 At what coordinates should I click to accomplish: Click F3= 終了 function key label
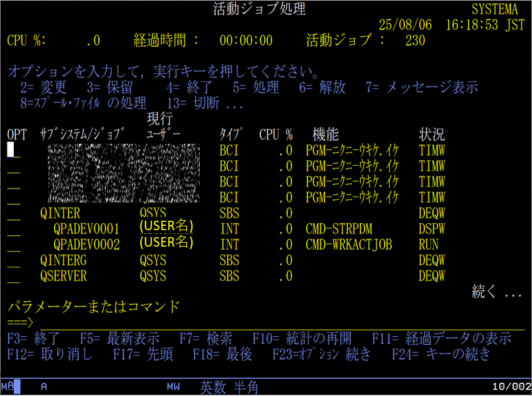[33, 339]
